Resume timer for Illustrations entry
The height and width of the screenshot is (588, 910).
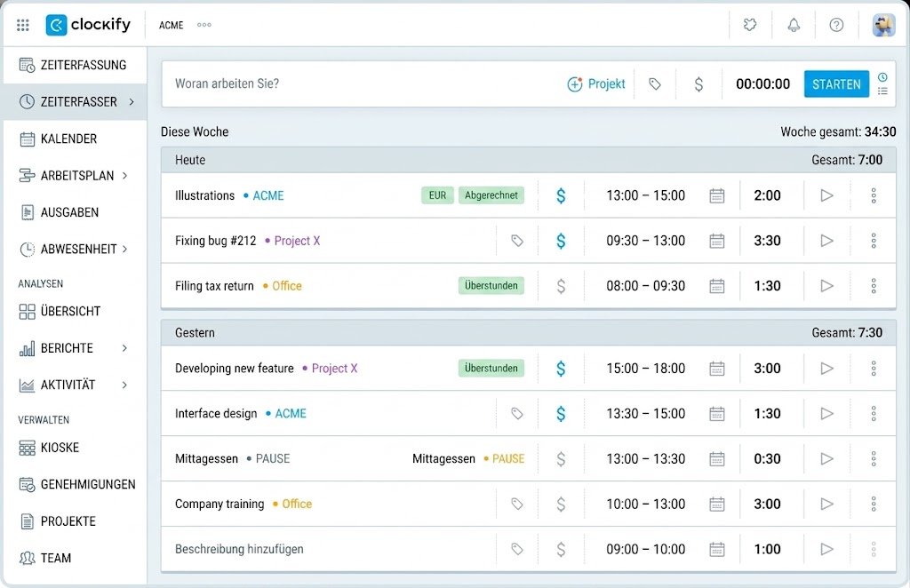pyautogui.click(x=827, y=196)
